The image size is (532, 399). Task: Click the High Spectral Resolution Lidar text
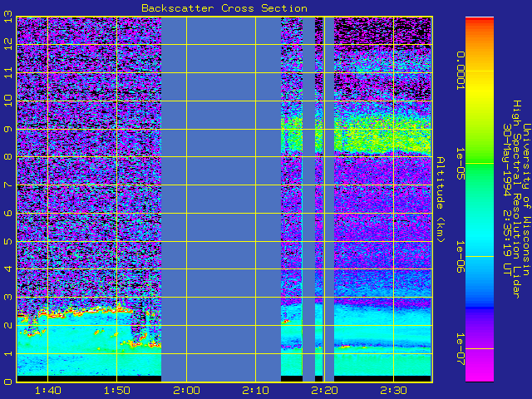516,199
